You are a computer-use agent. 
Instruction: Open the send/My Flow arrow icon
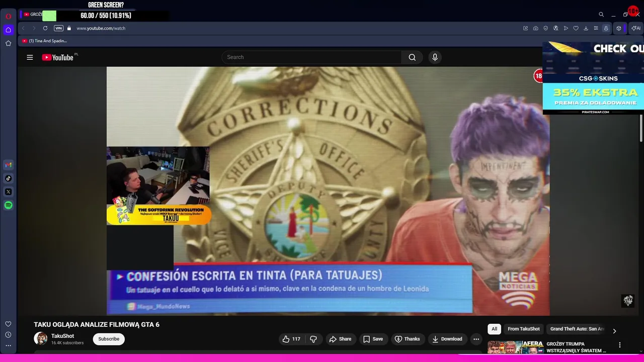566,28
